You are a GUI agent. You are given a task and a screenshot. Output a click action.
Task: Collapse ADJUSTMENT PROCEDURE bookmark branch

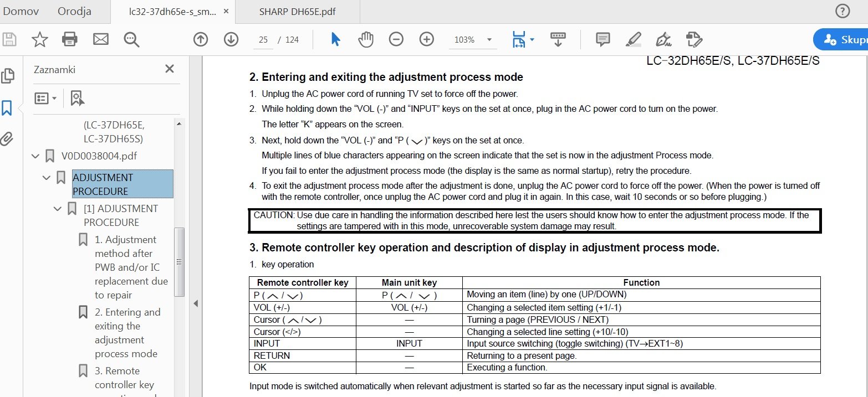coord(47,178)
